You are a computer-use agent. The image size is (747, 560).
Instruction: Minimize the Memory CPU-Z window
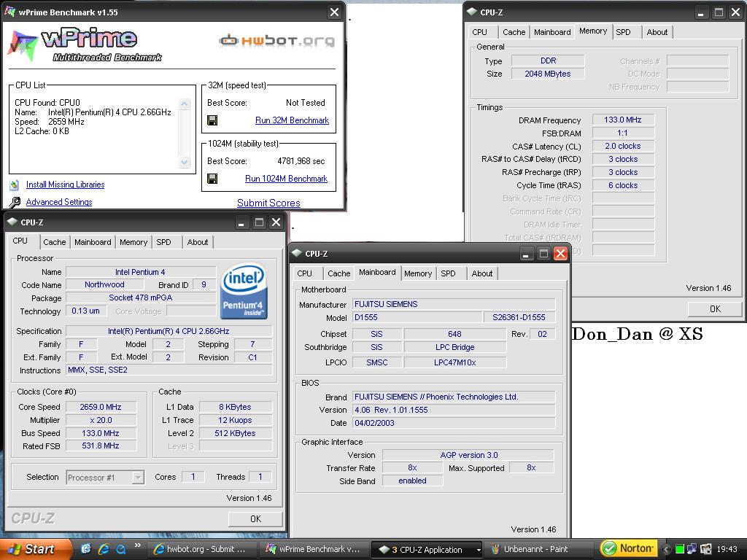[x=700, y=12]
